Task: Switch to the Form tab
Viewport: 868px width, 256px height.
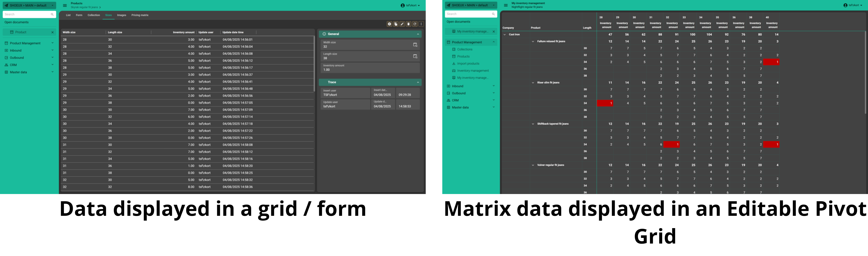Action: pos(79,15)
